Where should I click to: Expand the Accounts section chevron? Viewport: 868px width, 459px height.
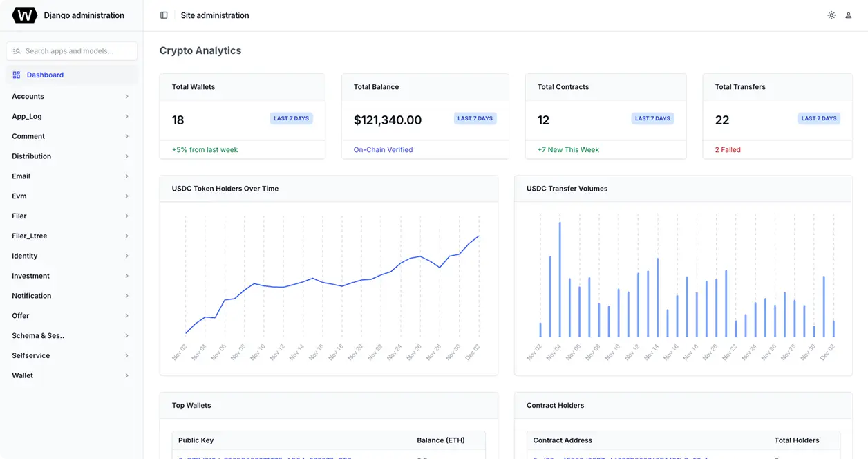point(126,97)
